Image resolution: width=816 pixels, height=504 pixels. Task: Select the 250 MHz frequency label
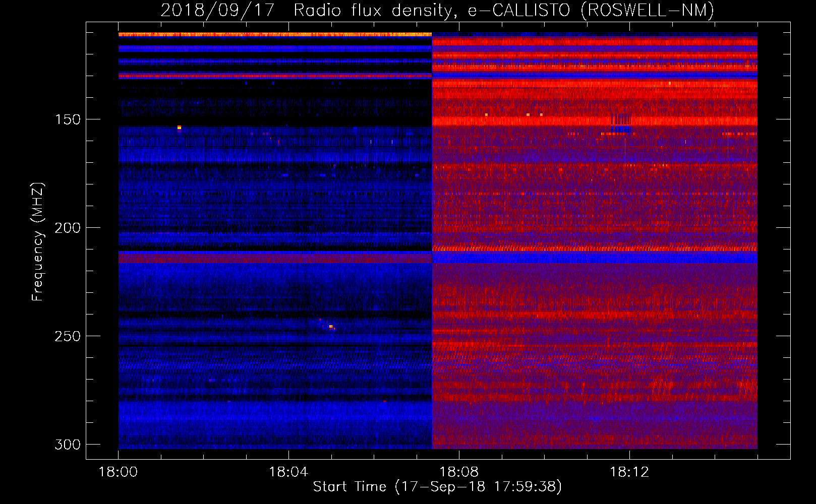tap(68, 337)
